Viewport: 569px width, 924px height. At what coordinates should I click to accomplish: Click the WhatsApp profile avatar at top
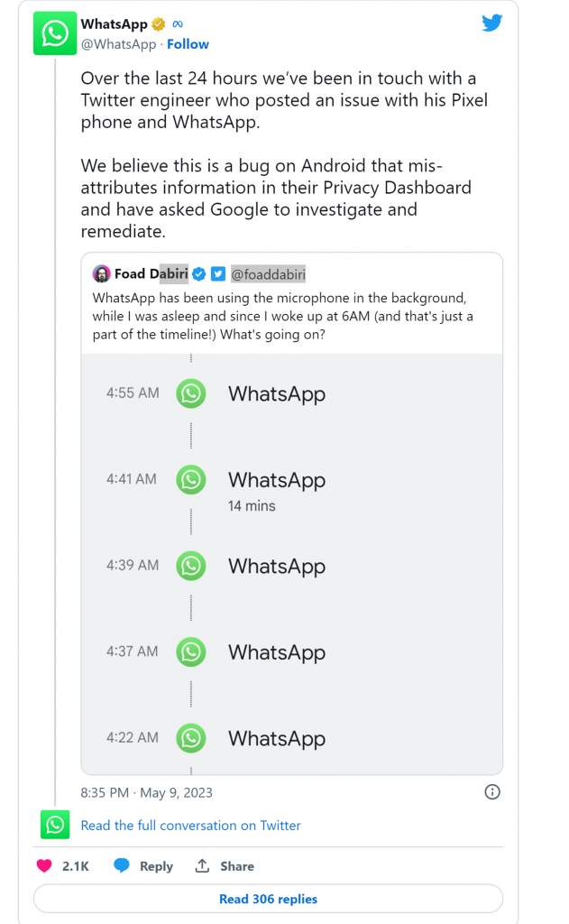(55, 33)
